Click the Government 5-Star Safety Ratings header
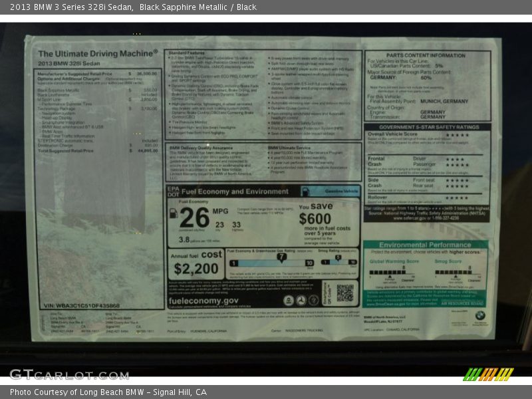 [x=428, y=126]
